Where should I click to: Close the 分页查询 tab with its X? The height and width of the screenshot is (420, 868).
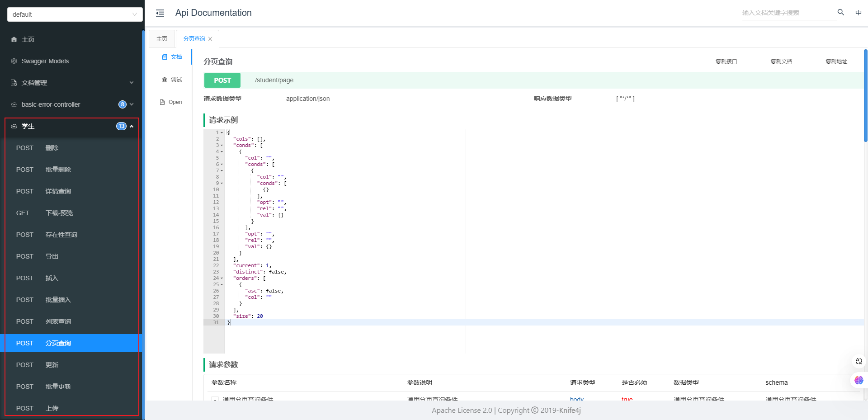pyautogui.click(x=210, y=39)
